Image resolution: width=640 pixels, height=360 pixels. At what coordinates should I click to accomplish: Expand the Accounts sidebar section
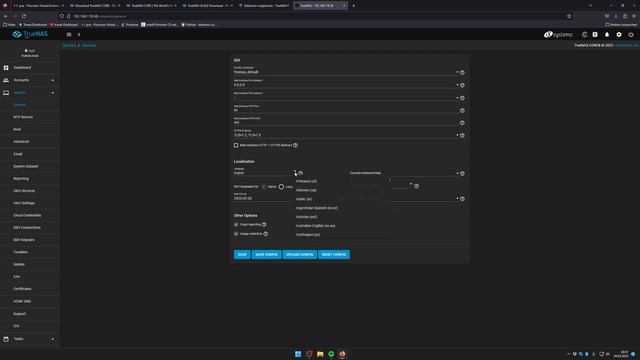[x=53, y=80]
